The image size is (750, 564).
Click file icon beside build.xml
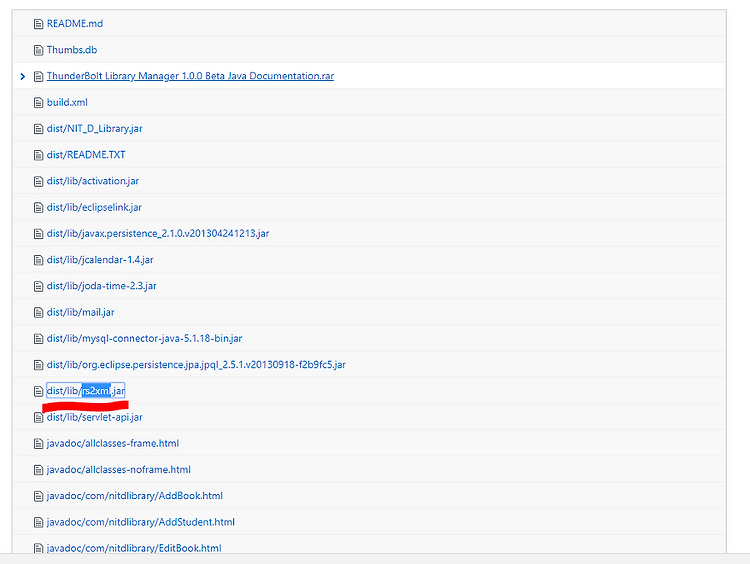(x=38, y=103)
